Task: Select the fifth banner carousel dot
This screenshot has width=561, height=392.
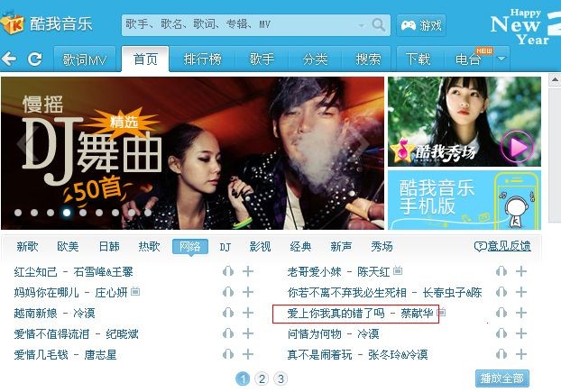Action: click(x=83, y=213)
